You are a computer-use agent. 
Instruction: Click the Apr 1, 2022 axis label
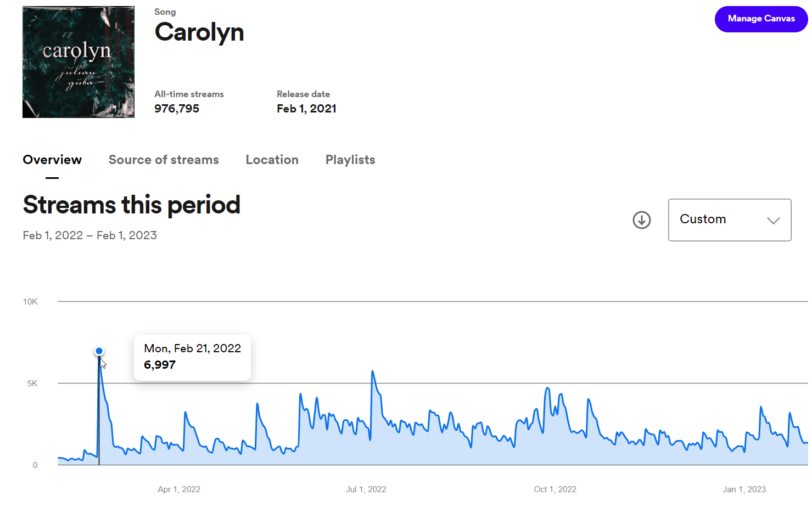pos(179,489)
